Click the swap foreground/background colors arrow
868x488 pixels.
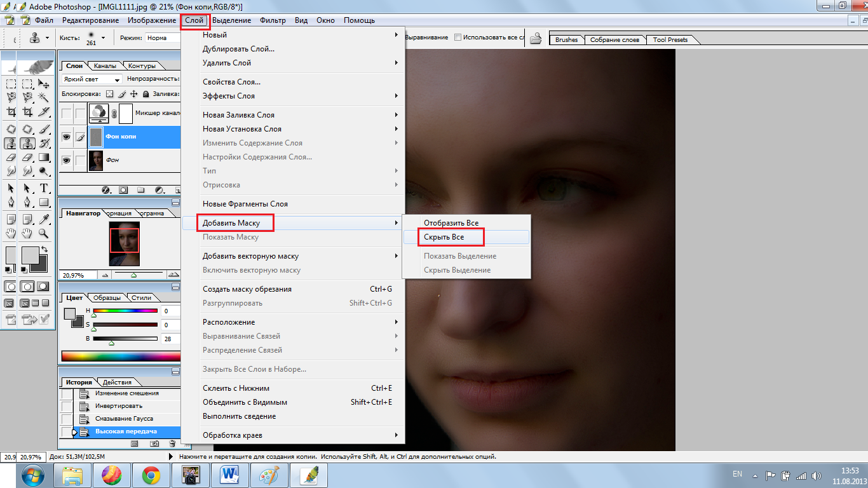pos(44,249)
